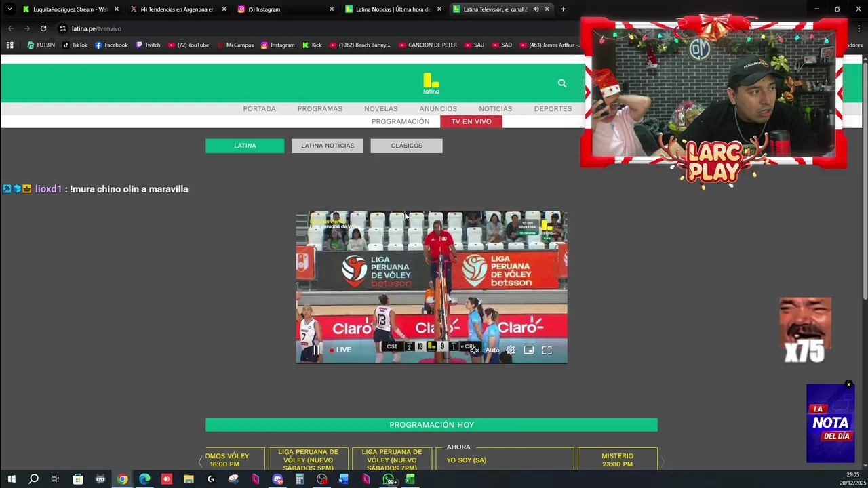Jump to LIVE indicator in player
The height and width of the screenshot is (488, 868).
pyautogui.click(x=340, y=350)
